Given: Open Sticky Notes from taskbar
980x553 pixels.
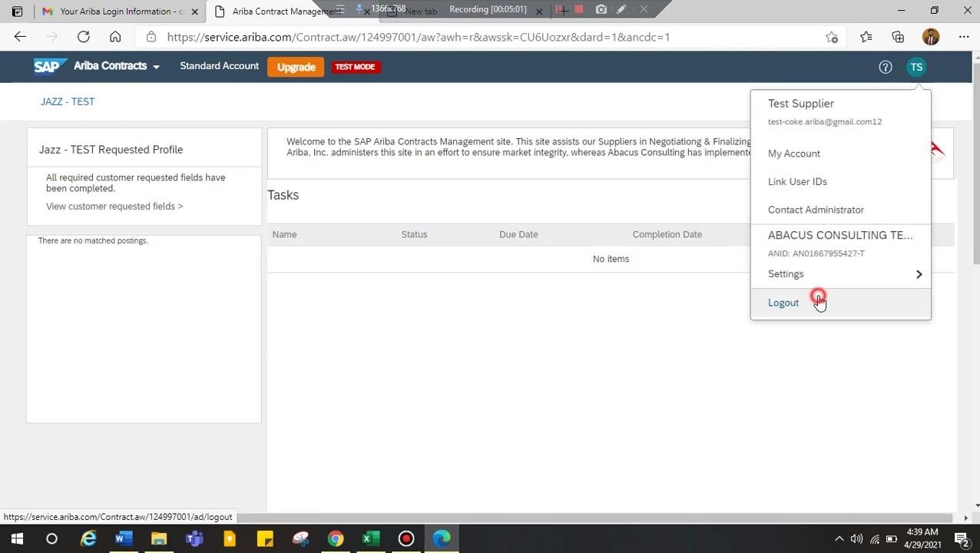Looking at the screenshot, I should pyautogui.click(x=265, y=538).
